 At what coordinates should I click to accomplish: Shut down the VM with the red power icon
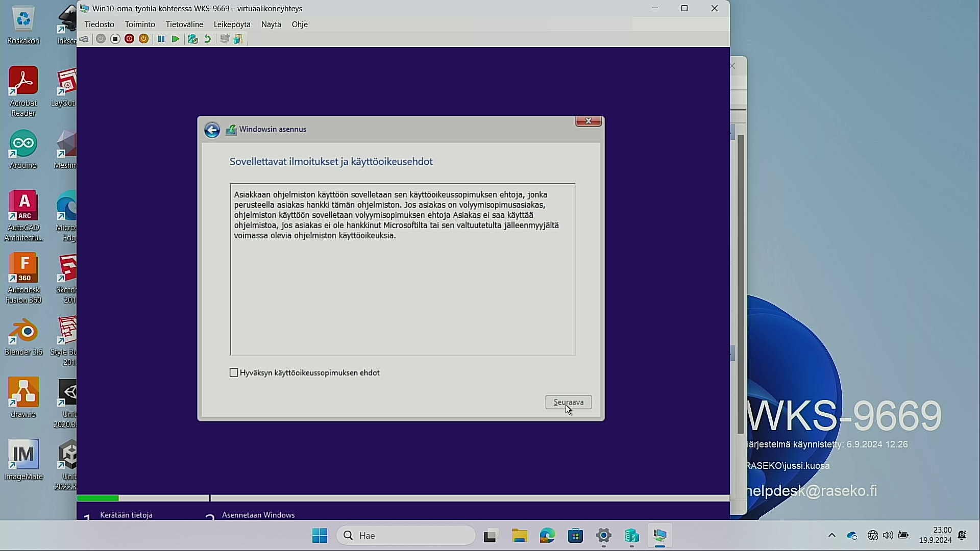pyautogui.click(x=130, y=39)
